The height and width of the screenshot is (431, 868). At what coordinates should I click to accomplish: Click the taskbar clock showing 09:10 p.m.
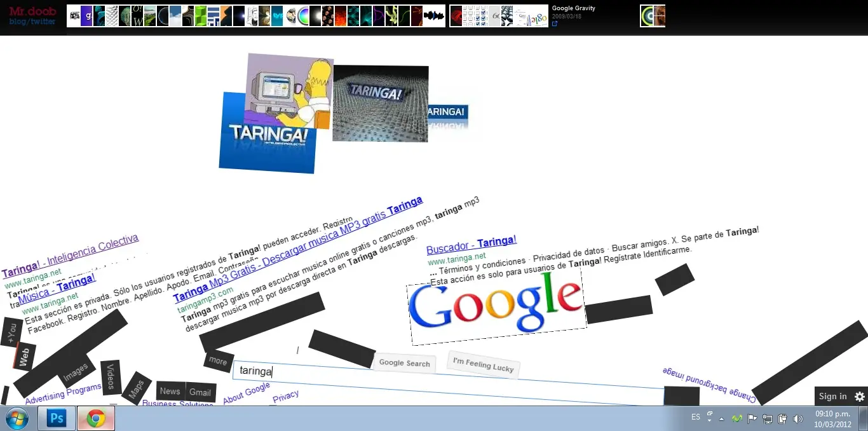pyautogui.click(x=833, y=419)
